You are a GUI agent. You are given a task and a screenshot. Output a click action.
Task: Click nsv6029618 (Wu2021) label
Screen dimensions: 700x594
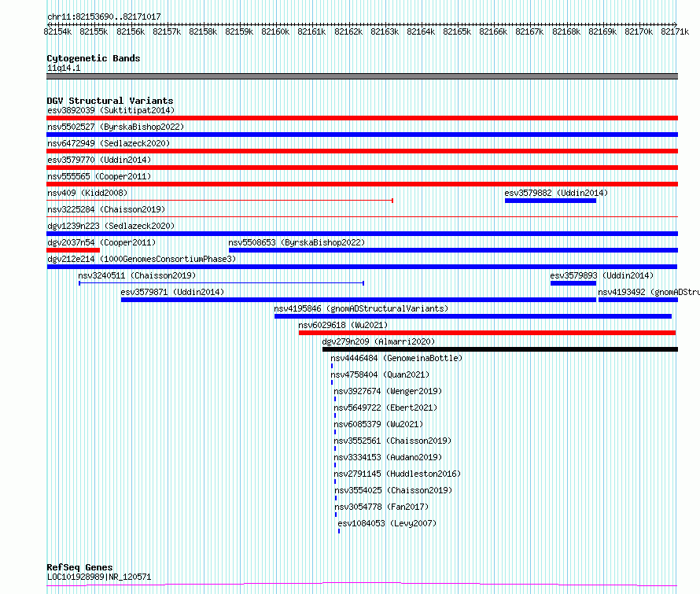343,325
